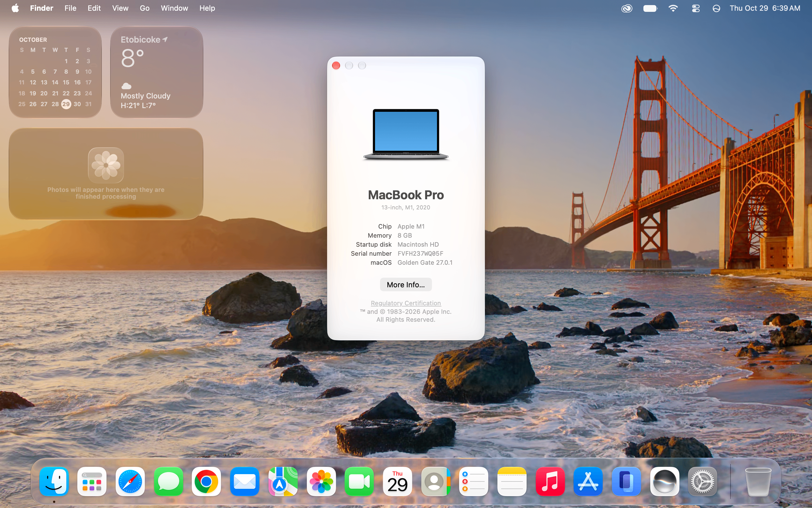Open the Window menu
Screen dimensions: 812x508
click(x=174, y=8)
